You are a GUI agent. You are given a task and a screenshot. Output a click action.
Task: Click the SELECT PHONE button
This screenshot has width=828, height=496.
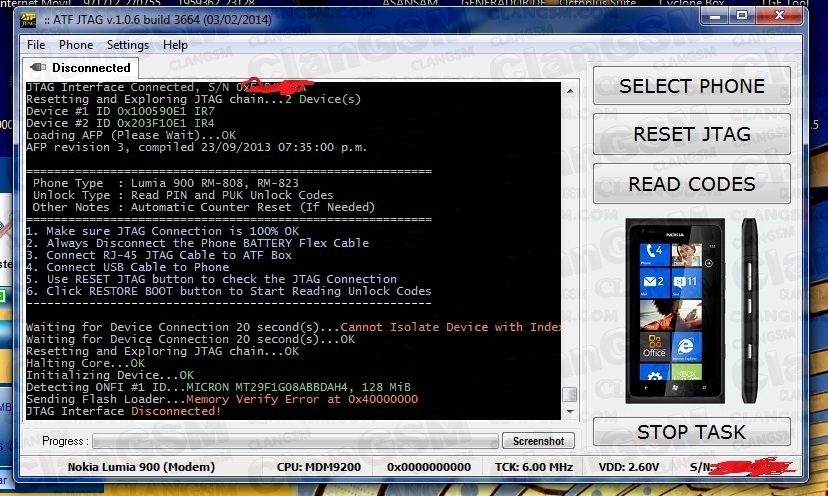692,86
